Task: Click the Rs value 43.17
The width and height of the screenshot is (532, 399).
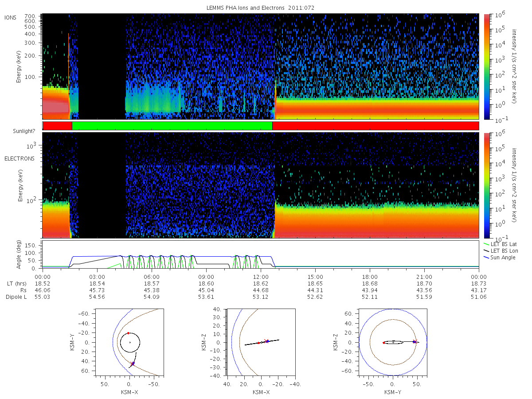Action: (479, 290)
